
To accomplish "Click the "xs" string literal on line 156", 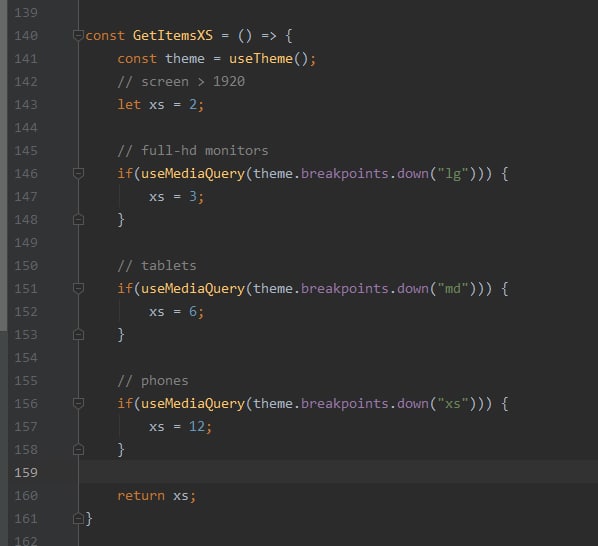I will tap(453, 403).
